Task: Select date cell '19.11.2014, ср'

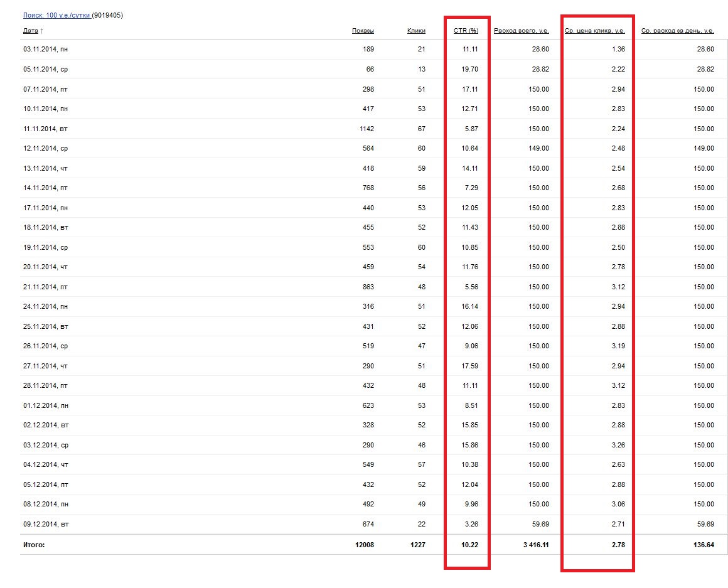Action: pyautogui.click(x=45, y=247)
